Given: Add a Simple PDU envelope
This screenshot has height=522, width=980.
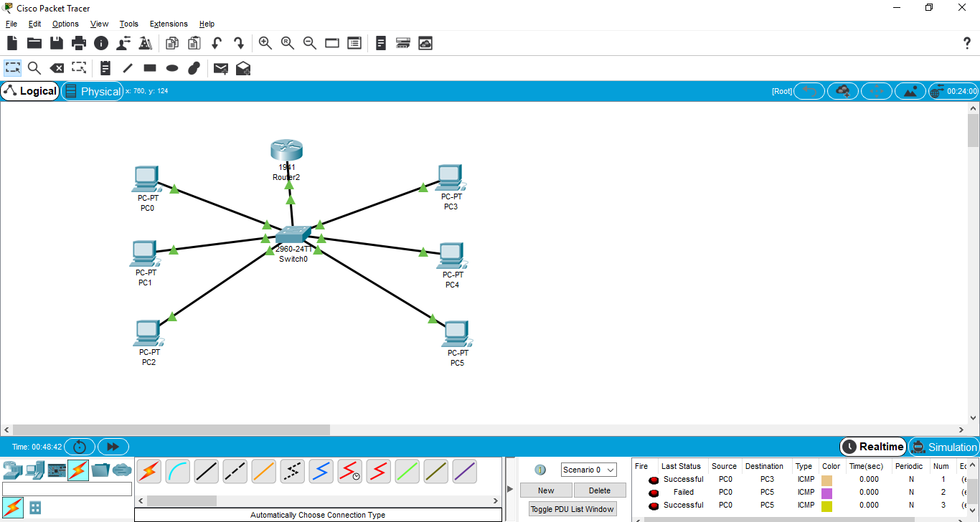Looking at the screenshot, I should click(221, 68).
